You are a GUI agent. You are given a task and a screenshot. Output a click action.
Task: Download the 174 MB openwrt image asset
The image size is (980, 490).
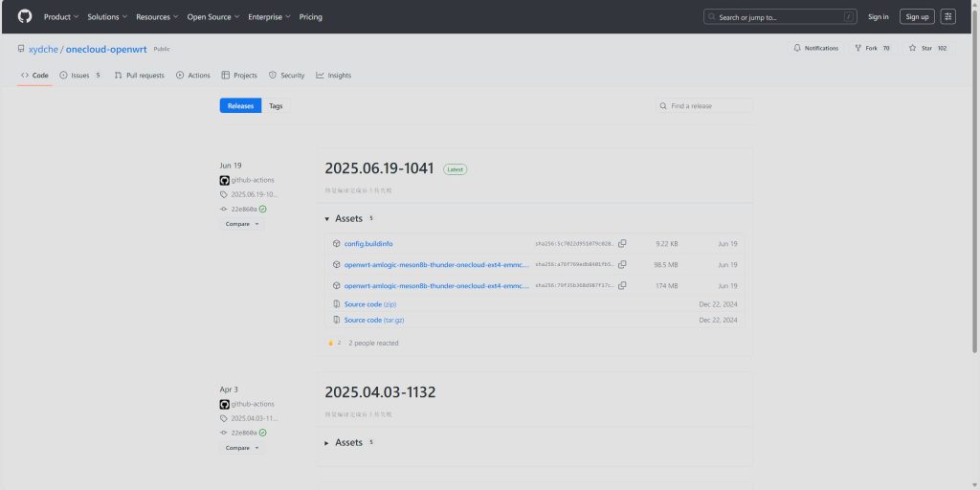tap(436, 285)
